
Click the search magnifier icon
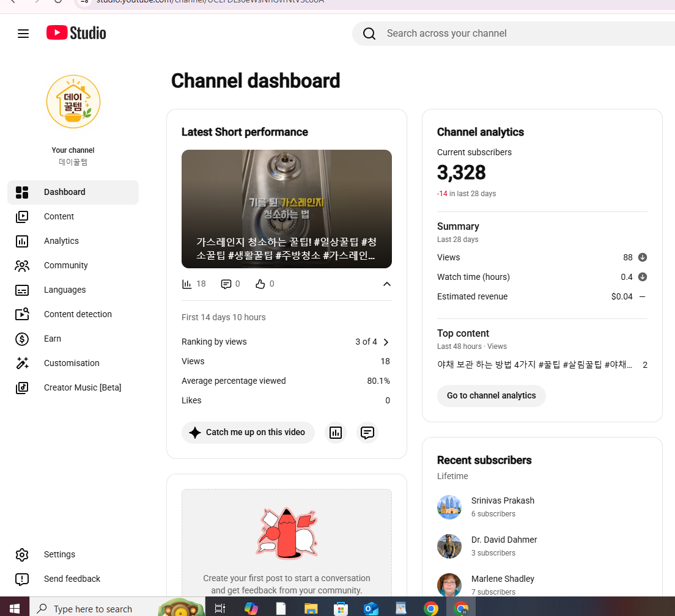point(369,34)
